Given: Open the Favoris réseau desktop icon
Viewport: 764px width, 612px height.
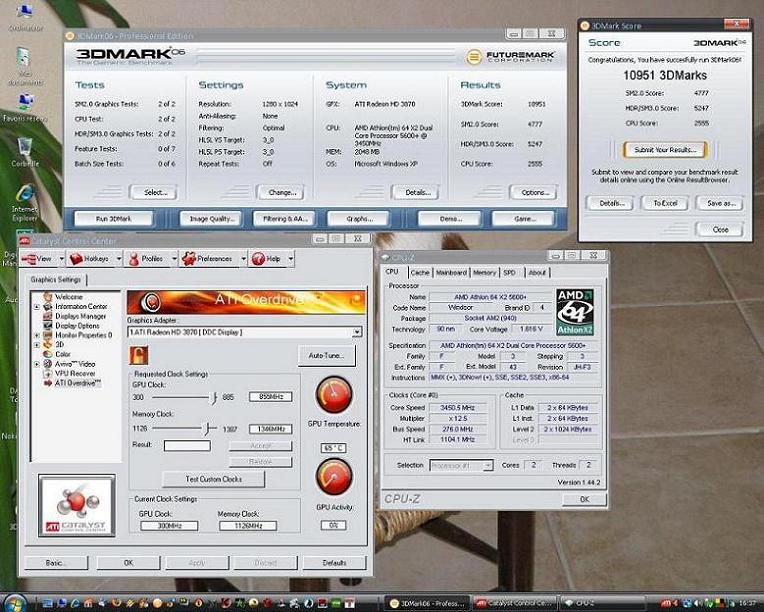Looking at the screenshot, I should tap(25, 108).
